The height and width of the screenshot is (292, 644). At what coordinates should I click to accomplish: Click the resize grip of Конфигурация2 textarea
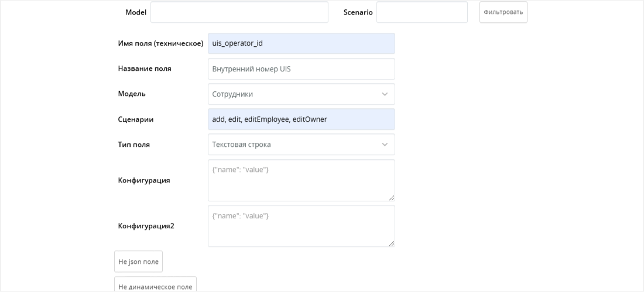coord(392,243)
